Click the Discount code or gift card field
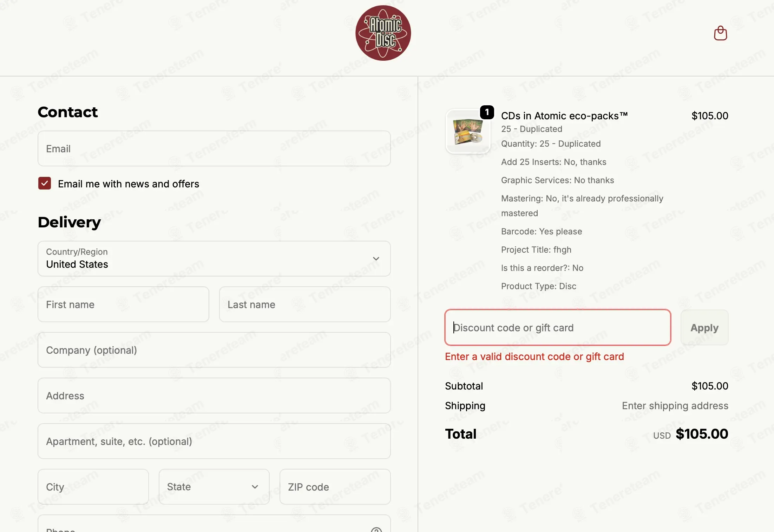The width and height of the screenshot is (774, 532). [558, 327]
